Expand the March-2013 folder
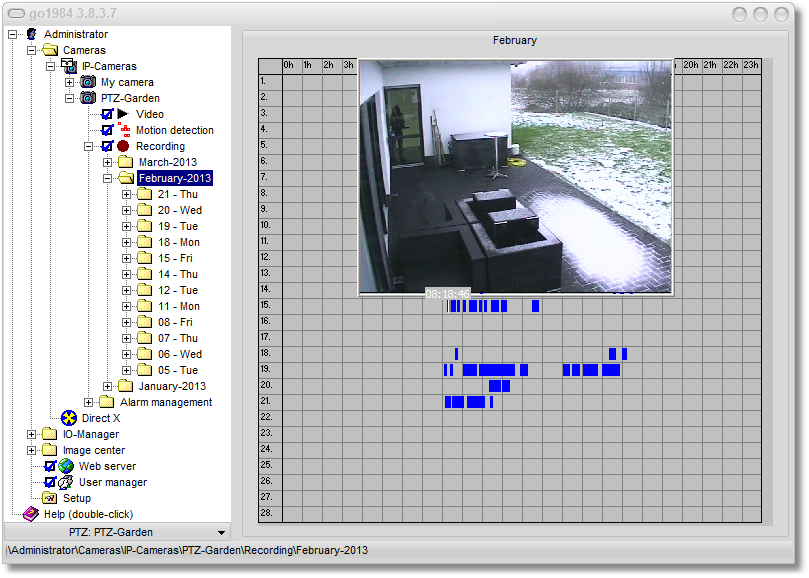The width and height of the screenshot is (809, 578). (x=107, y=162)
